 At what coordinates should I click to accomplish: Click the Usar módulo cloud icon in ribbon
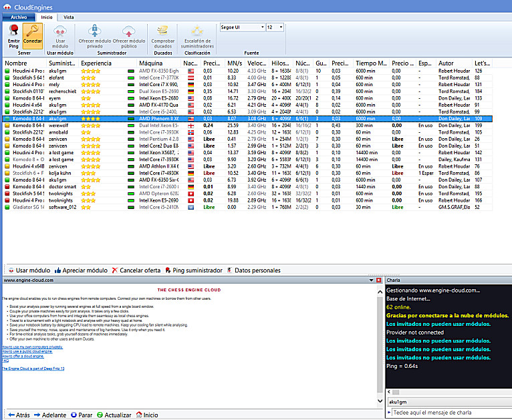coord(60,31)
